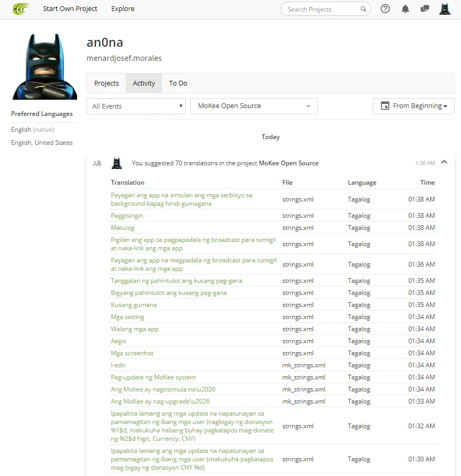Click 1:38 AM timestamp in activity header

pyautogui.click(x=425, y=163)
